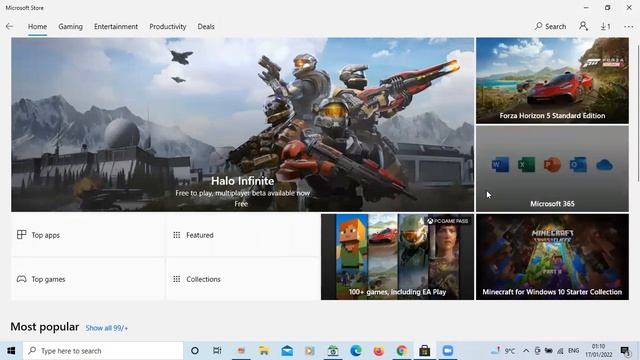The height and width of the screenshot is (360, 640).
Task: Click the Excel icon in Microsoft 365 tile
Action: click(x=526, y=164)
